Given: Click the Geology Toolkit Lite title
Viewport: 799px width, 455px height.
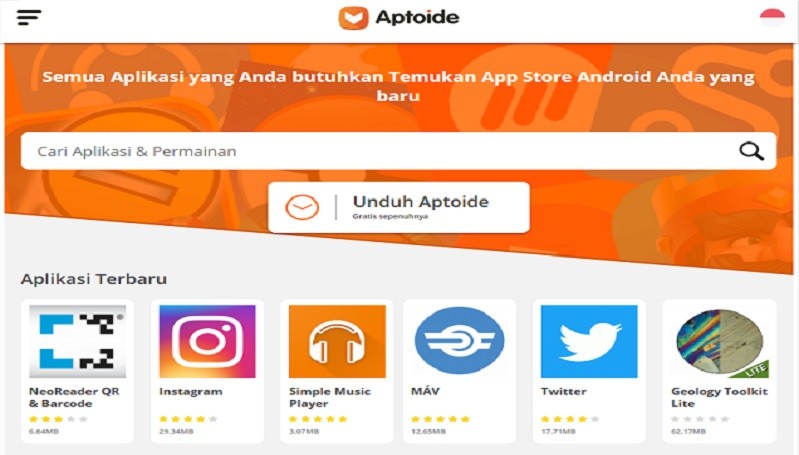Looking at the screenshot, I should pos(719,397).
